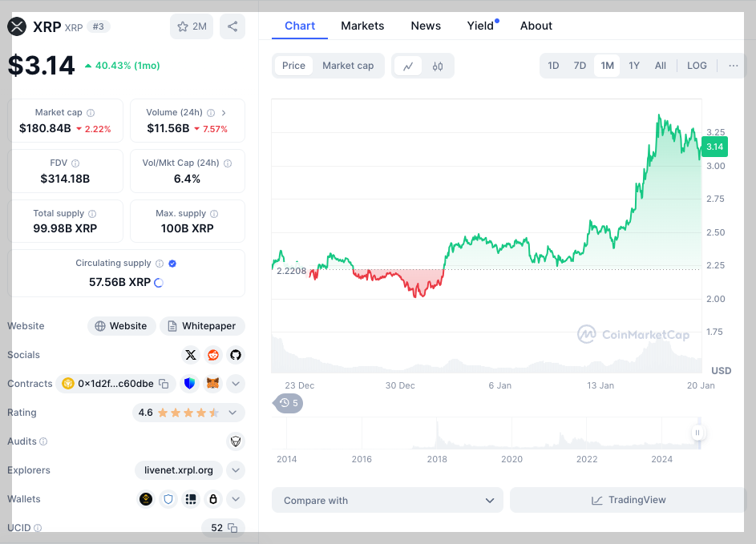Select candlestick chart type

438,66
